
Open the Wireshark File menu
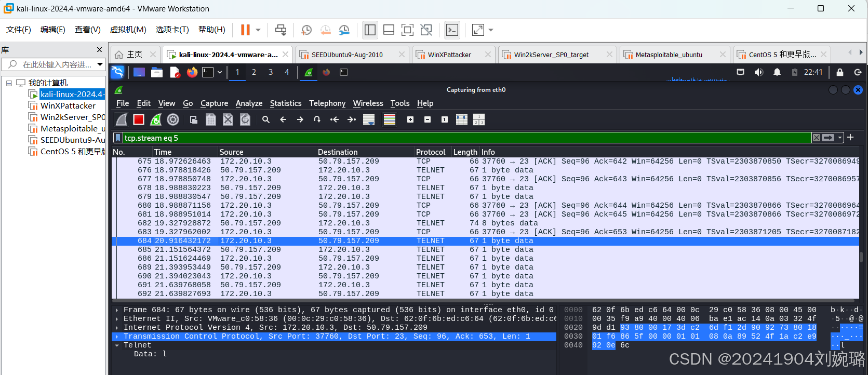pos(123,103)
